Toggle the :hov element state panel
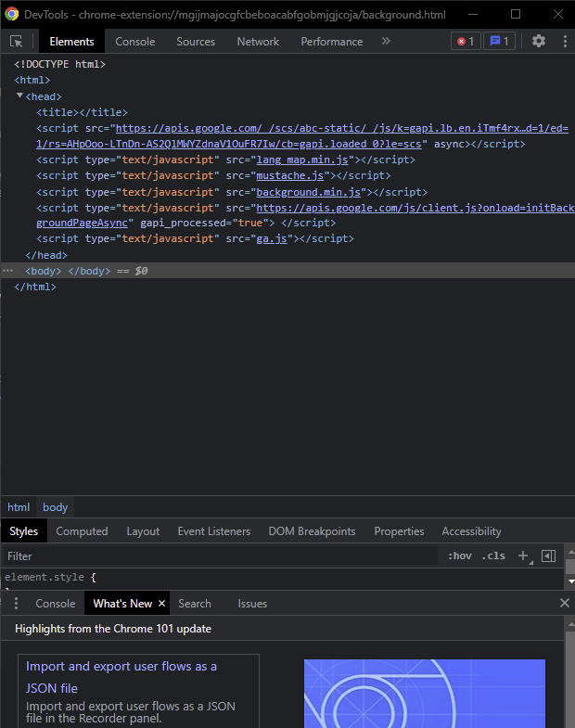This screenshot has width=575, height=728. point(459,556)
